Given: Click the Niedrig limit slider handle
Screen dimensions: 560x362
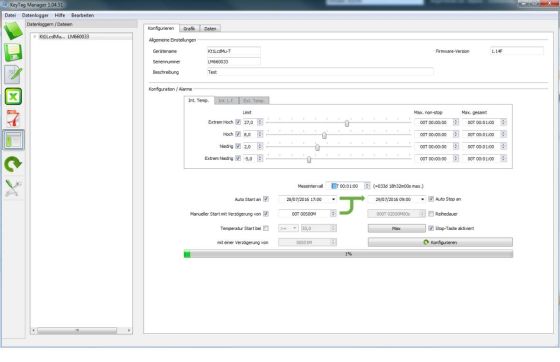Looking at the screenshot, I should tap(317, 147).
